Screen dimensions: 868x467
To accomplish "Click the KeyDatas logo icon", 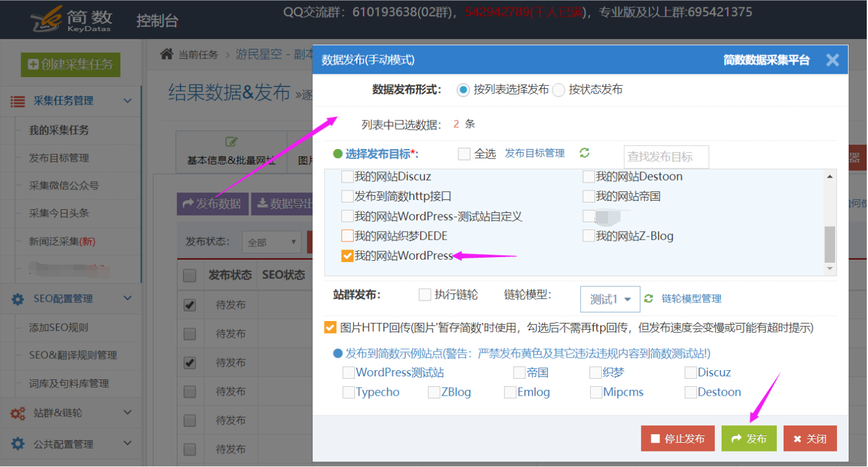I will (47, 19).
